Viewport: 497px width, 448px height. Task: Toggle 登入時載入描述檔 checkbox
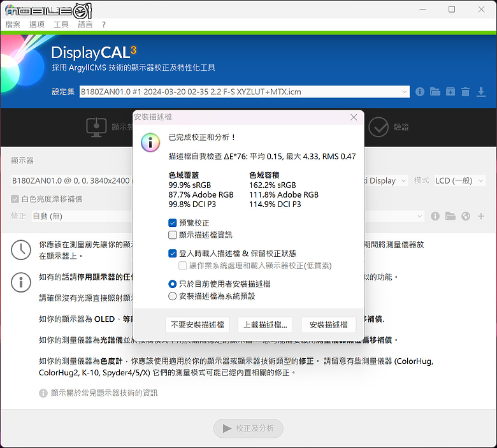[x=173, y=254]
